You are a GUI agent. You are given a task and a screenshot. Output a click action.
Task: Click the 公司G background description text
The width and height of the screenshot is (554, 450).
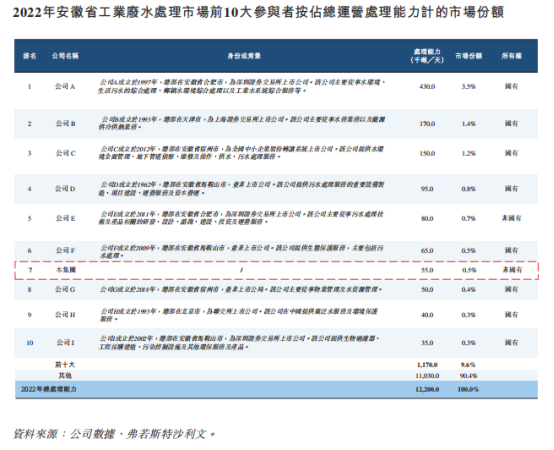(x=241, y=289)
